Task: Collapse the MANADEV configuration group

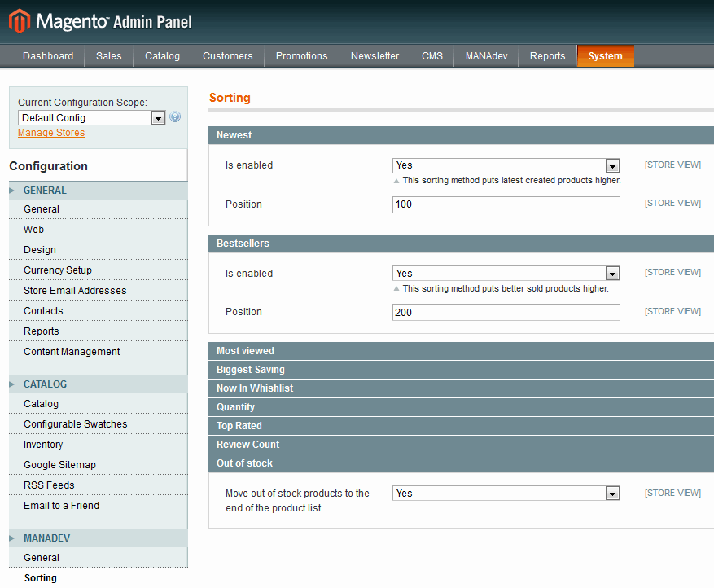Action: tap(99, 538)
